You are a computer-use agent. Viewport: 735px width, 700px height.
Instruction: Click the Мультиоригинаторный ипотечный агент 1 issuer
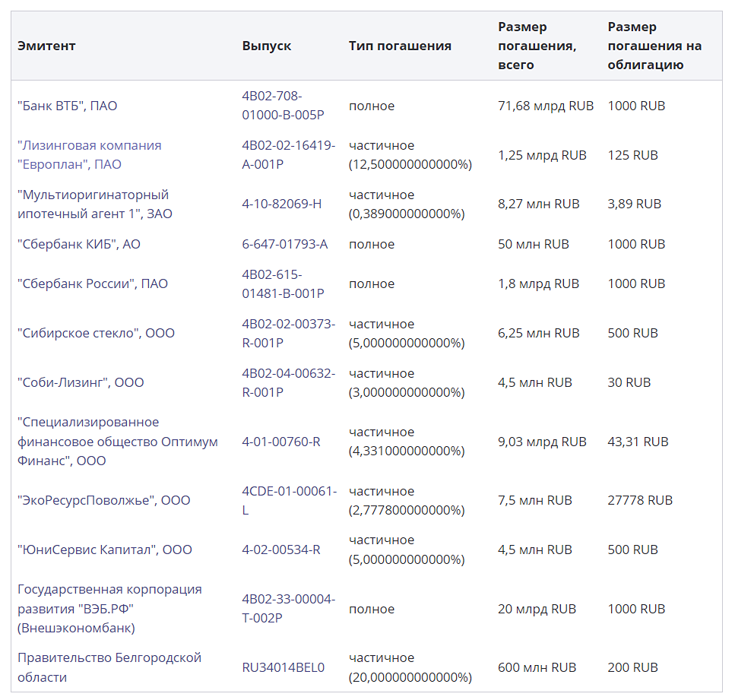[x=94, y=204]
